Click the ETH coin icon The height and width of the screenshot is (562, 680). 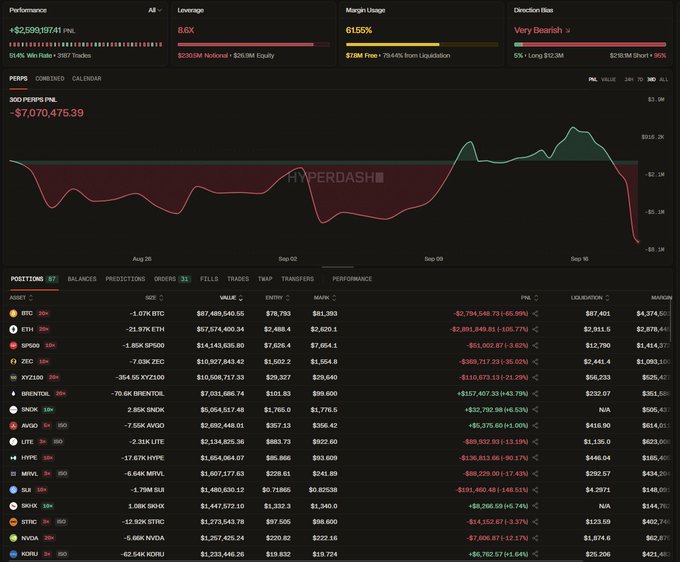pos(13,330)
